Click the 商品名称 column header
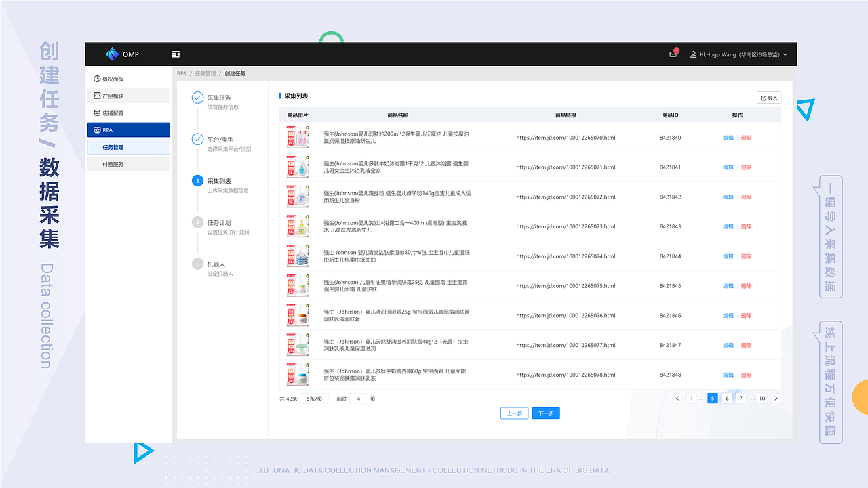Screen dimensions: 868x488 click(x=397, y=115)
